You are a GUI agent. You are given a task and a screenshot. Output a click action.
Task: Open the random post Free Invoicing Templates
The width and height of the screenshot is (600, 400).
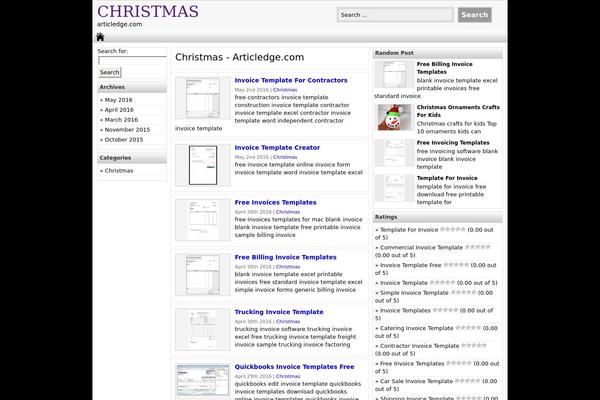(x=453, y=143)
